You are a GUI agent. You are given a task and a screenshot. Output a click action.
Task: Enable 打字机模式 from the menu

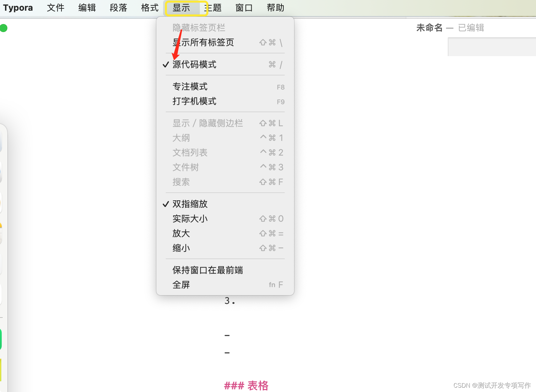coord(225,101)
